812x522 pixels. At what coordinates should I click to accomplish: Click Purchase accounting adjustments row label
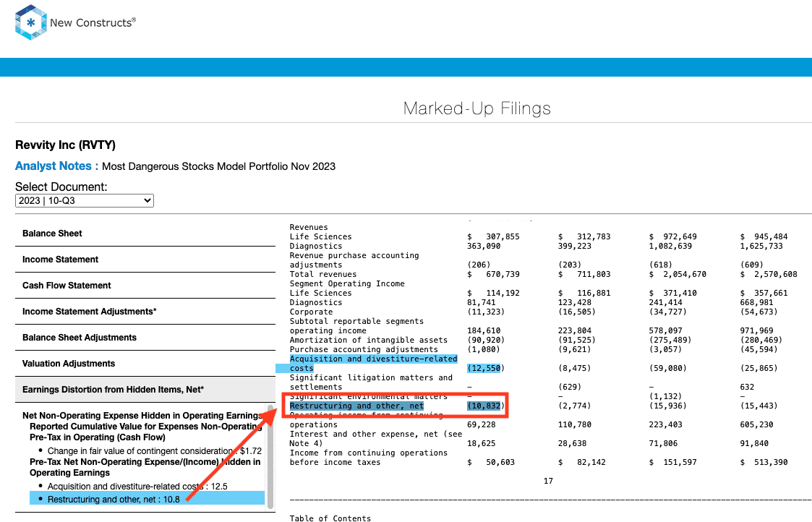point(364,349)
